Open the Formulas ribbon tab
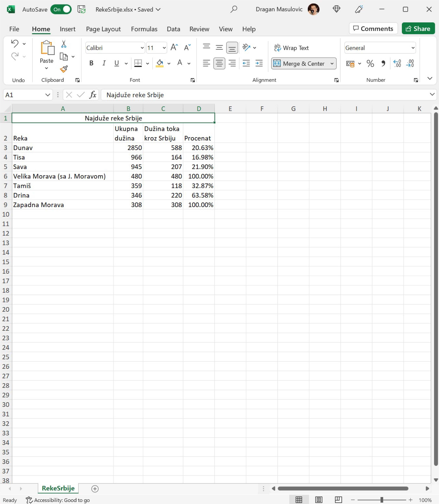Image resolution: width=439 pixels, height=504 pixels. tap(144, 29)
